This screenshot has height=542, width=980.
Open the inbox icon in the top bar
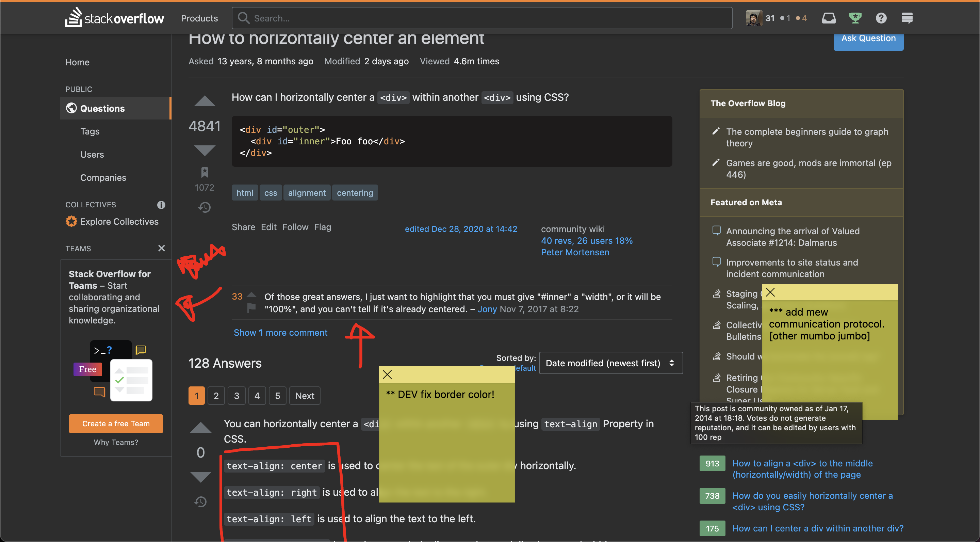829,18
